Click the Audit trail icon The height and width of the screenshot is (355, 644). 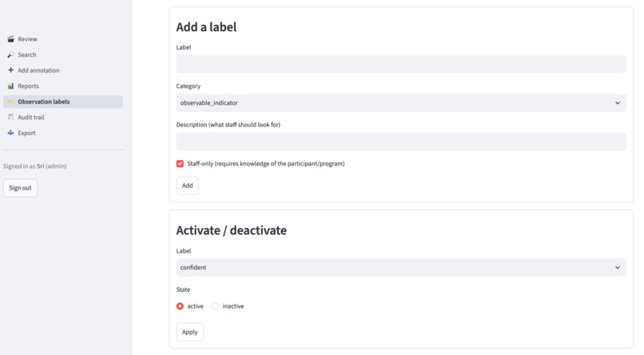(x=10, y=117)
